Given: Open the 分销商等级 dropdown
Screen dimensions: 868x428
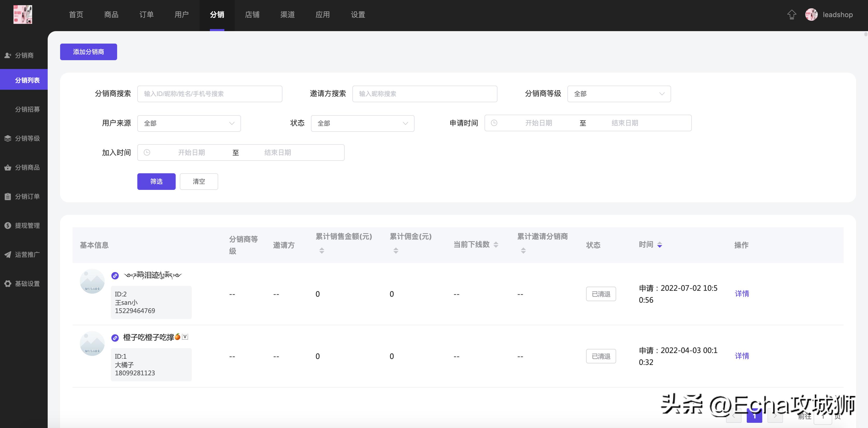Looking at the screenshot, I should 619,94.
